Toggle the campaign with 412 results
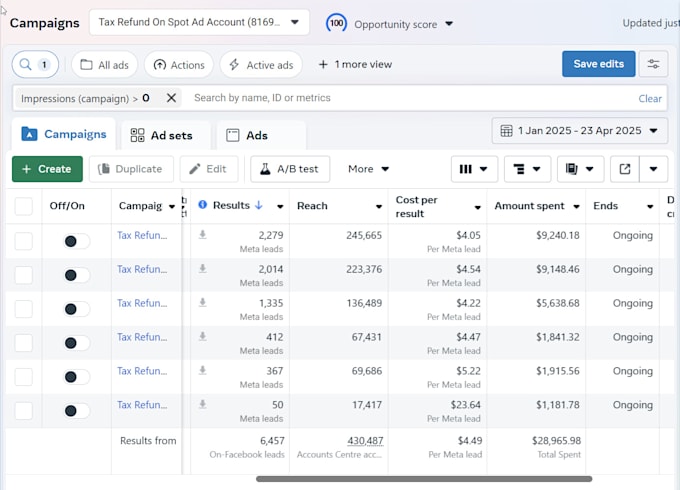 click(x=76, y=343)
